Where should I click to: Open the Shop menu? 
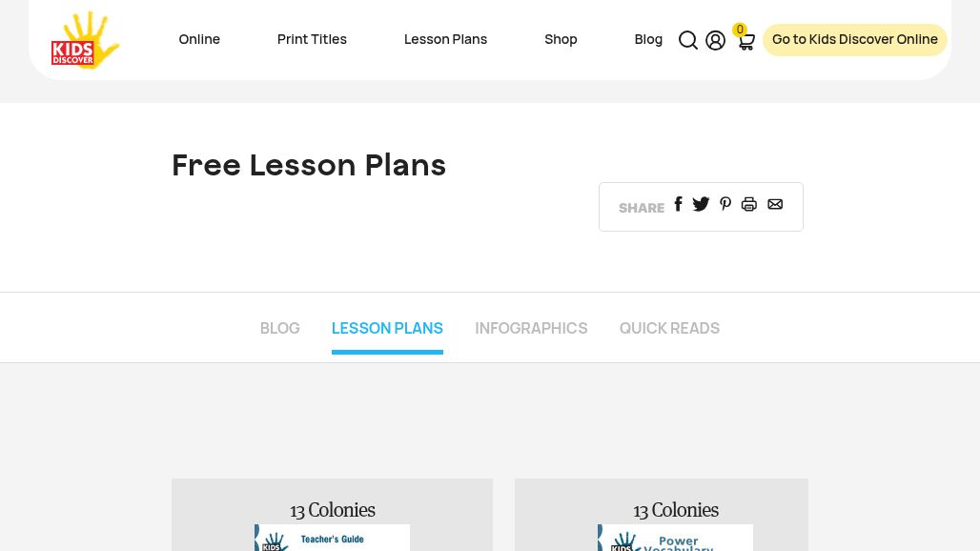tap(561, 39)
